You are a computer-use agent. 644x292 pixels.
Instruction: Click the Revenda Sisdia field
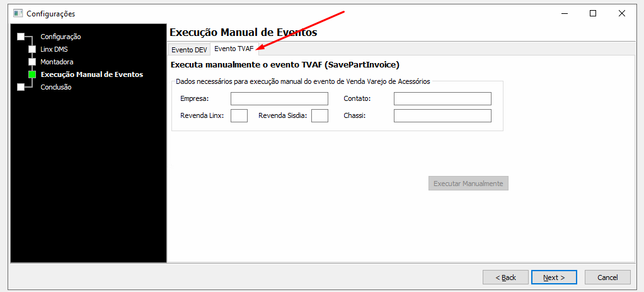(x=319, y=115)
